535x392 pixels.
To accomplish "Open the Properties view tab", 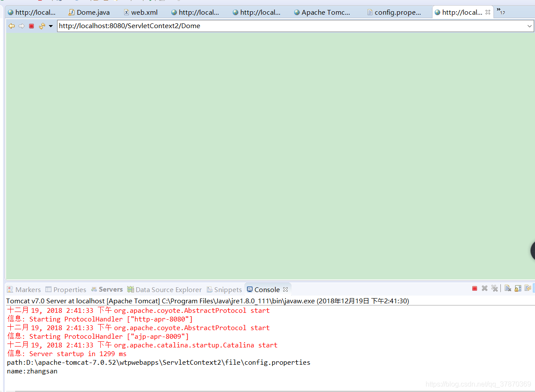I will (x=66, y=289).
